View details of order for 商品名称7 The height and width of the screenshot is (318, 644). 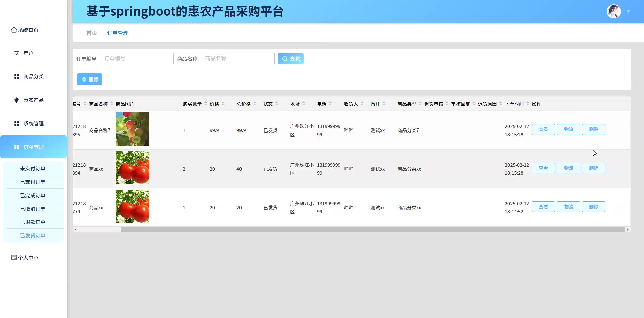click(x=543, y=129)
